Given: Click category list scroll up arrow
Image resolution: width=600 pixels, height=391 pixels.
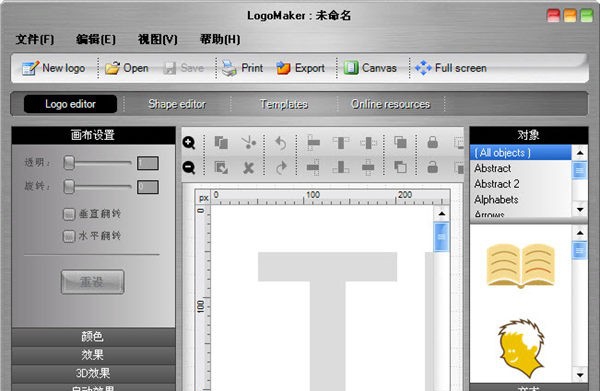Looking at the screenshot, I should 580,153.
